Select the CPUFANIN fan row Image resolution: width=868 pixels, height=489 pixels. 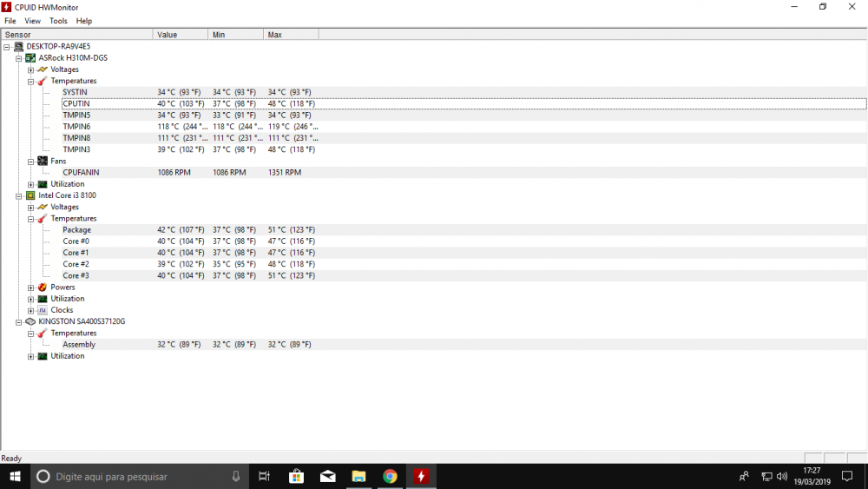point(81,173)
